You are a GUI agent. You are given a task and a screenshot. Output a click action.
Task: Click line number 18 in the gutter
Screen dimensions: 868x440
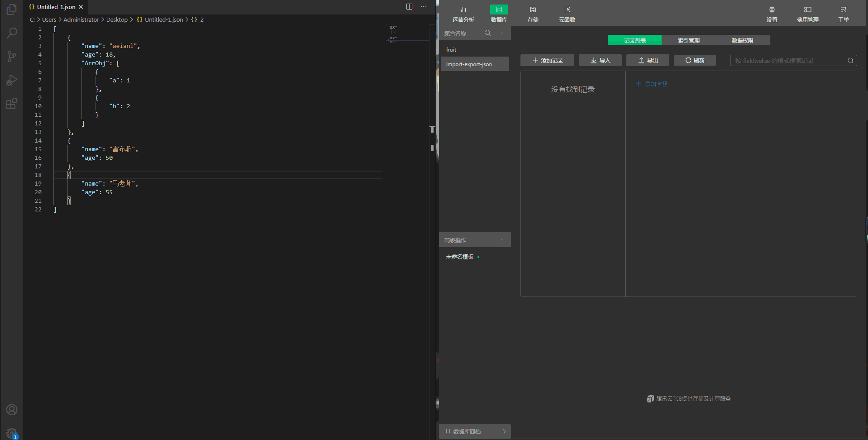[38, 175]
